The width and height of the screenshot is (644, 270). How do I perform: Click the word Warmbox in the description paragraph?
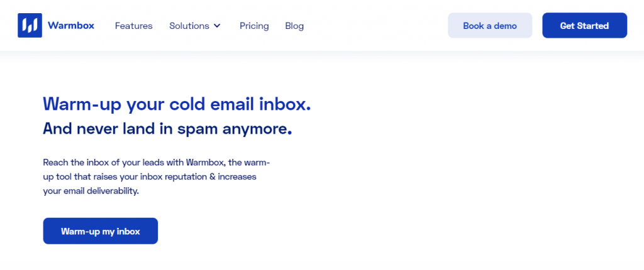205,163
